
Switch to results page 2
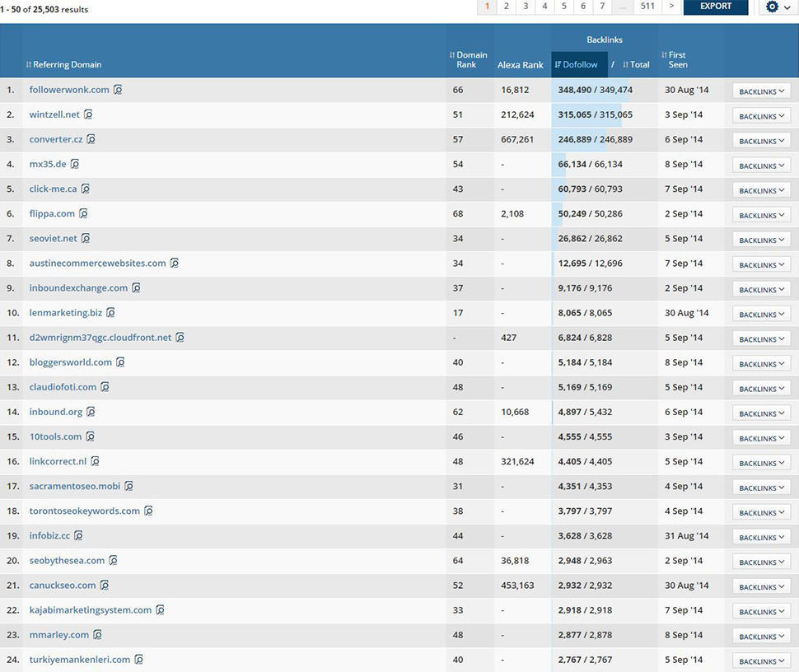click(506, 7)
